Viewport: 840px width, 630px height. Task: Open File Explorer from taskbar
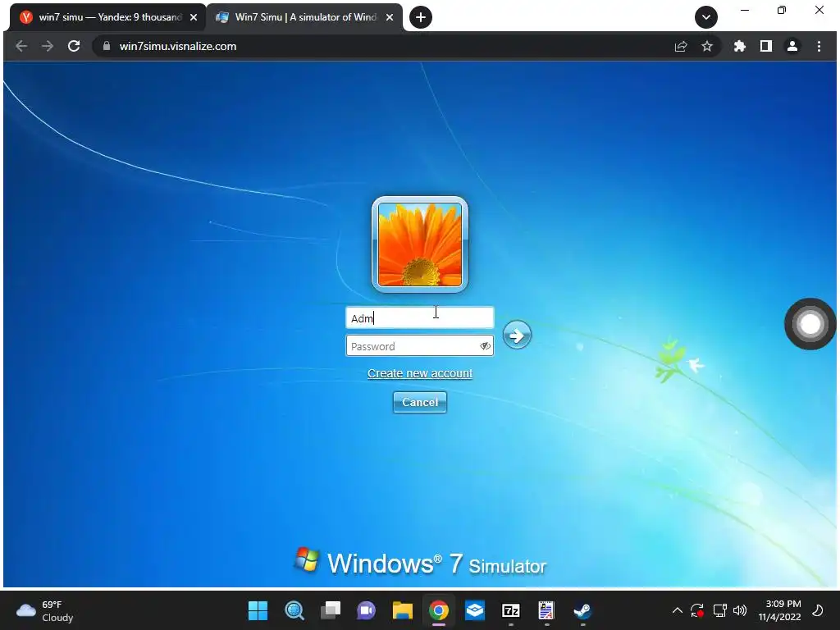pos(402,610)
